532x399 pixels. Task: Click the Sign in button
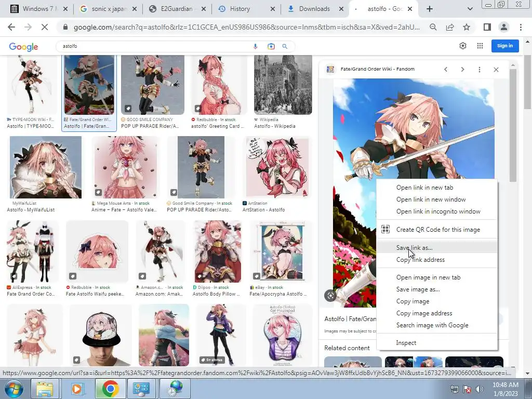[505, 46]
